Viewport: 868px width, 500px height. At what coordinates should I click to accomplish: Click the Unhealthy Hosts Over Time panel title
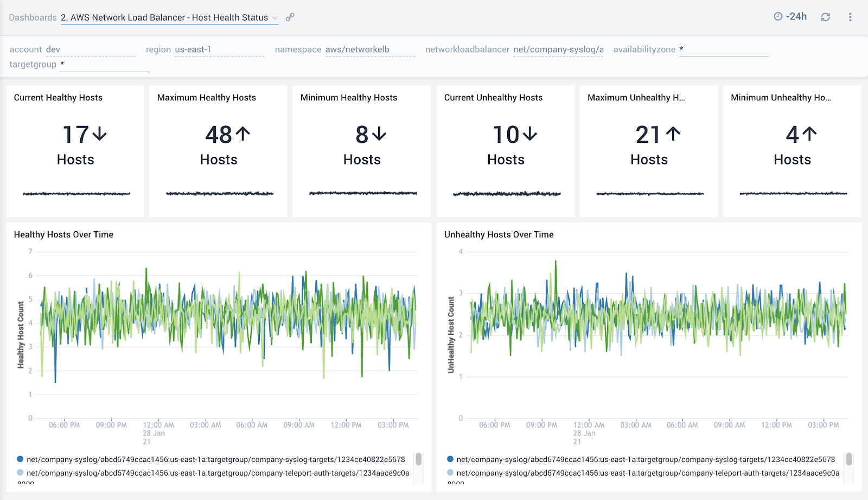point(499,234)
